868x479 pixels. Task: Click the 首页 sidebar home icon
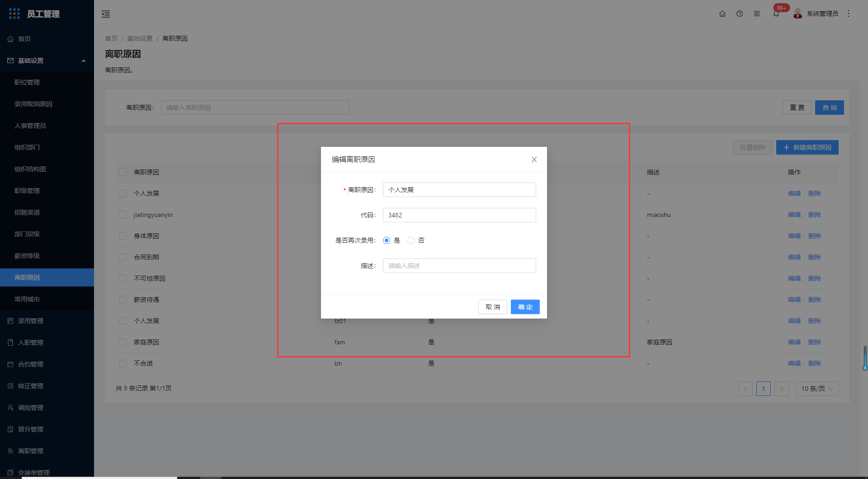(10, 39)
